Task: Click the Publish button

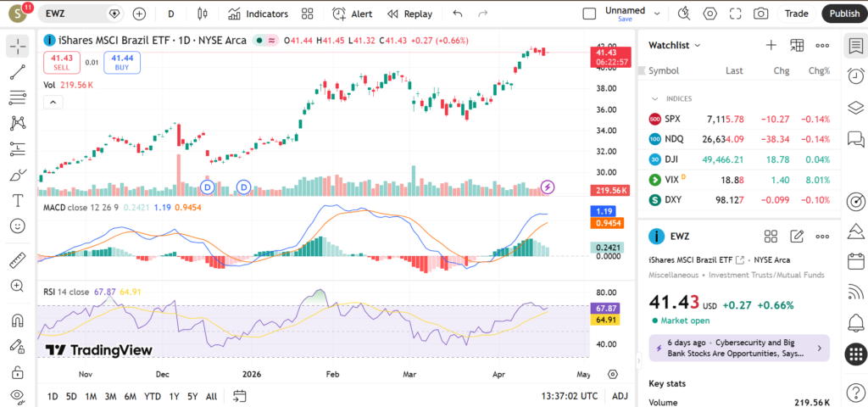Action: coord(843,14)
